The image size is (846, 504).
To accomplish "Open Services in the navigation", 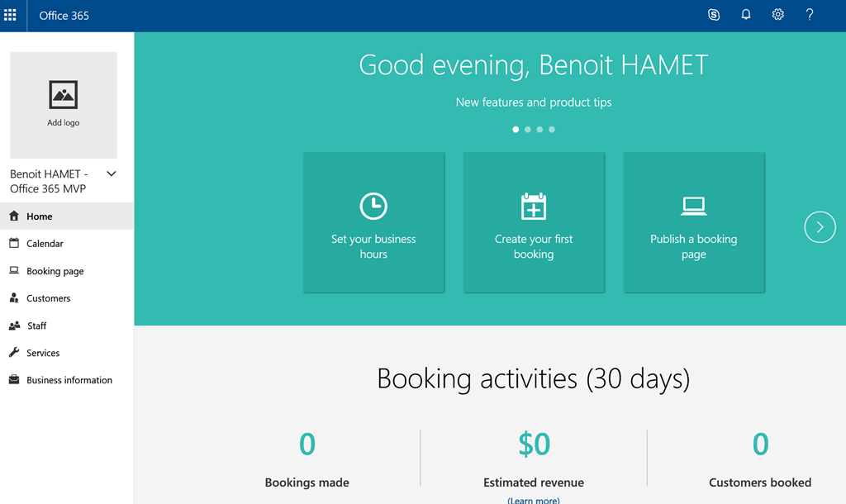I will pyautogui.click(x=43, y=353).
